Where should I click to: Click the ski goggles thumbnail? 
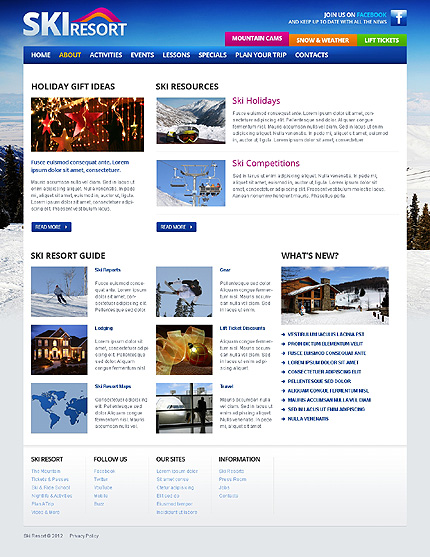click(191, 121)
